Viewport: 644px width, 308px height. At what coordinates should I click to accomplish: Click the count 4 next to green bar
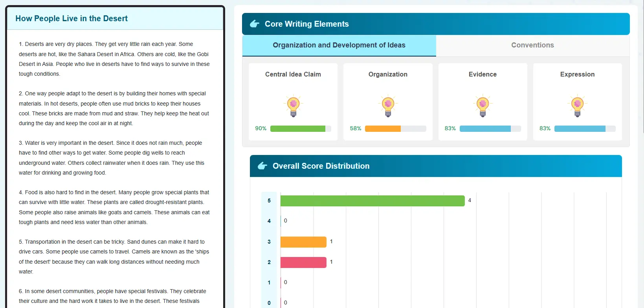point(470,200)
